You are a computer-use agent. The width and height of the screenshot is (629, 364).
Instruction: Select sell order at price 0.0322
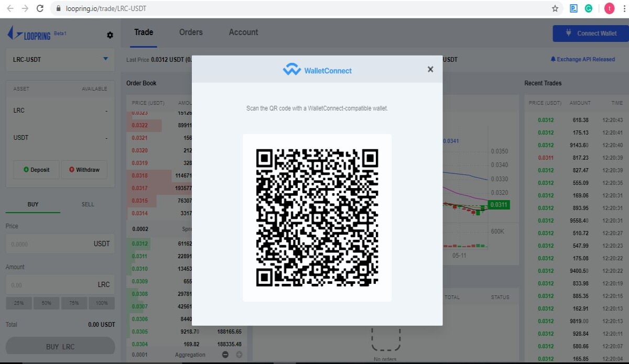[139, 125]
